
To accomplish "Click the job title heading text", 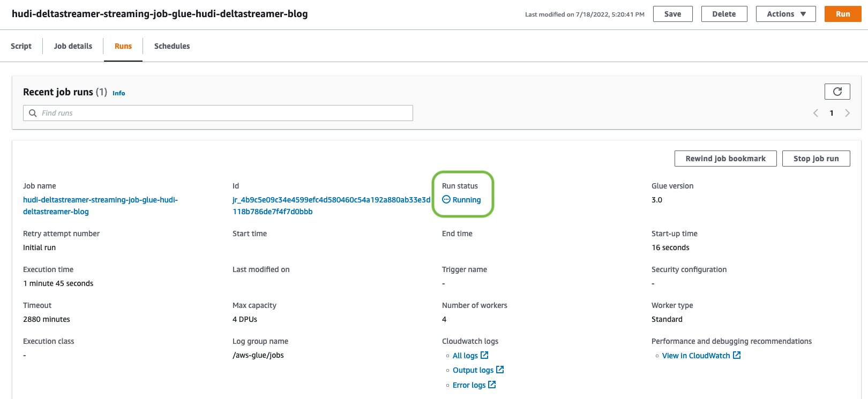I will (160, 14).
